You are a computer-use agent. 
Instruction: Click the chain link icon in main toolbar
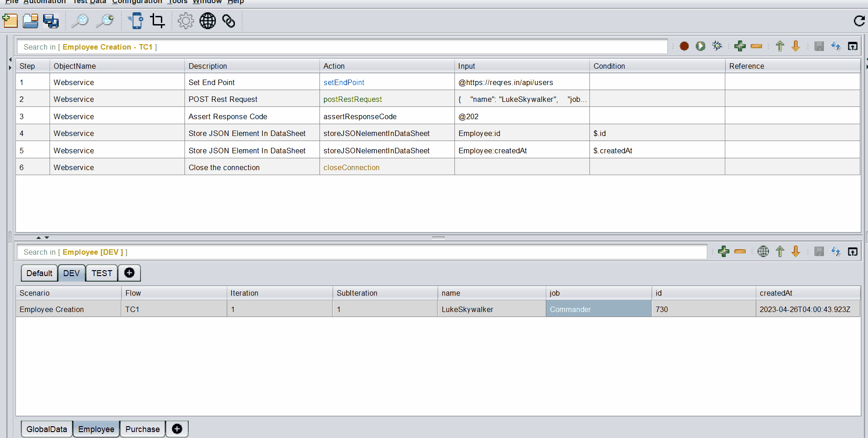coord(229,21)
